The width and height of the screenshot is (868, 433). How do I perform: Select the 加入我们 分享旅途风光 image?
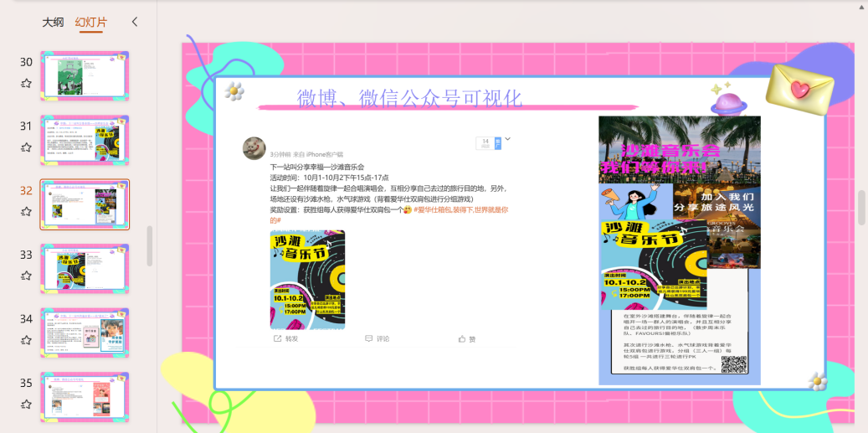click(716, 202)
